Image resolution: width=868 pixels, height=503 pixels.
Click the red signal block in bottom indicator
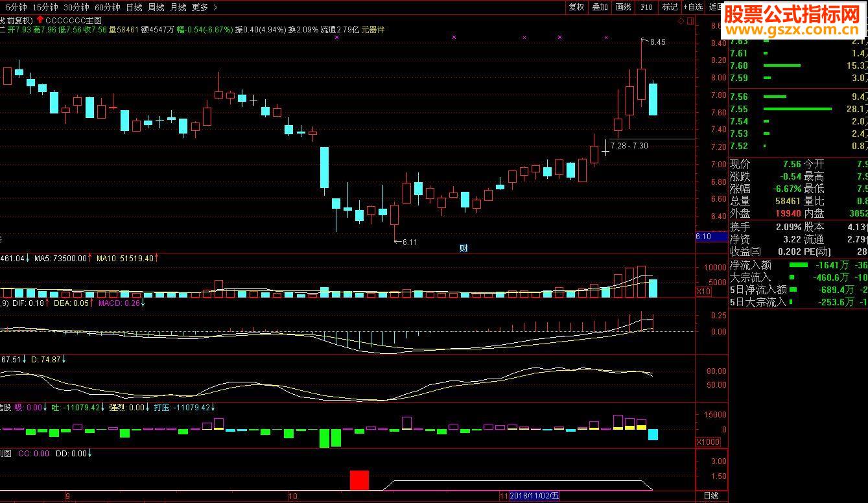(359, 480)
